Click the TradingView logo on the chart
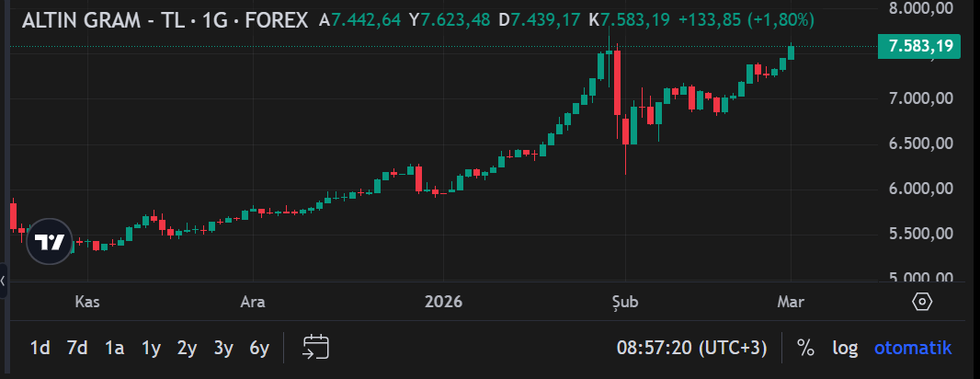980x379 pixels. click(x=49, y=242)
